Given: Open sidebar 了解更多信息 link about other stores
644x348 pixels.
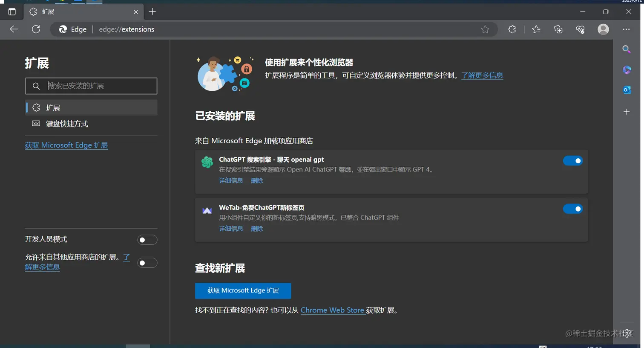Looking at the screenshot, I should pos(42,267).
